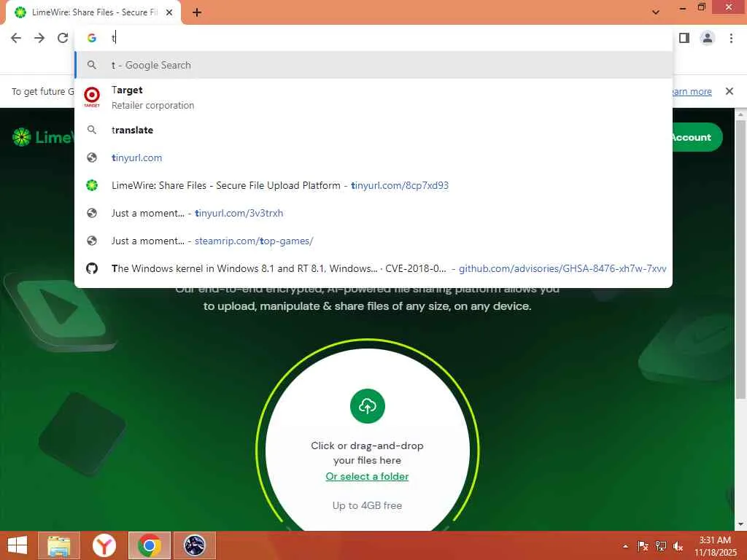
Task: Open the tinyurl.com suggestion
Action: (373, 157)
